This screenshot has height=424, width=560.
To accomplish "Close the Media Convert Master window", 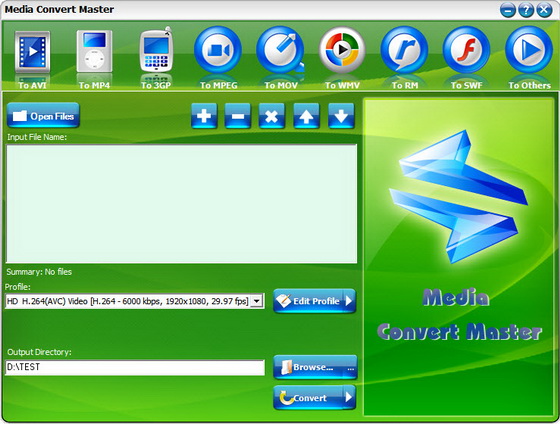I will click(x=544, y=10).
